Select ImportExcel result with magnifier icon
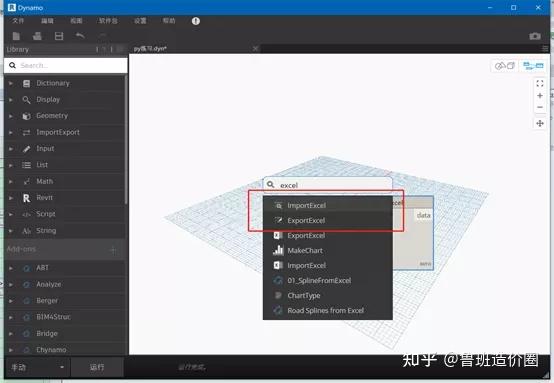Viewport: 554px width, 383px height. [x=328, y=205]
